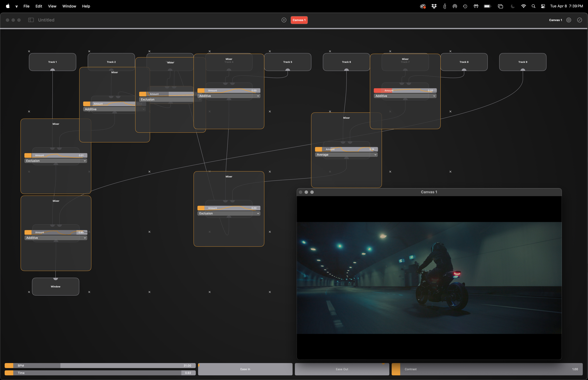
Task: Click the Dropbox menu bar icon
Action: (434, 6)
